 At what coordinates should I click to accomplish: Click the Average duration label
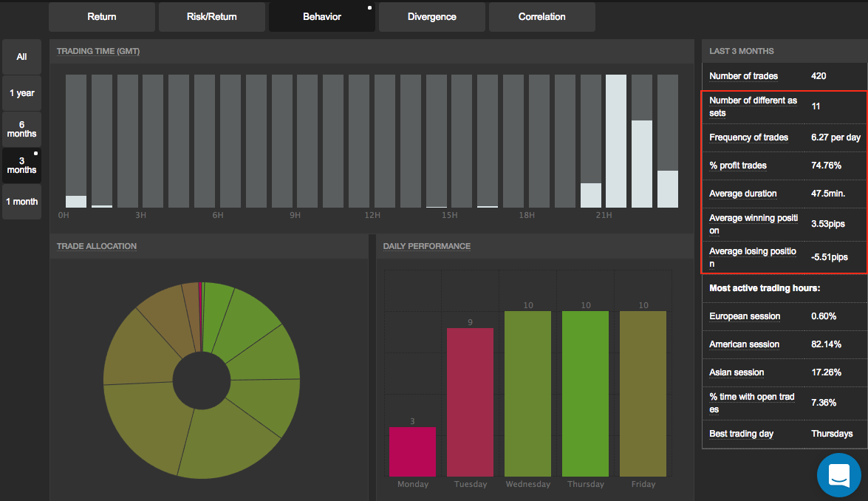pos(742,194)
